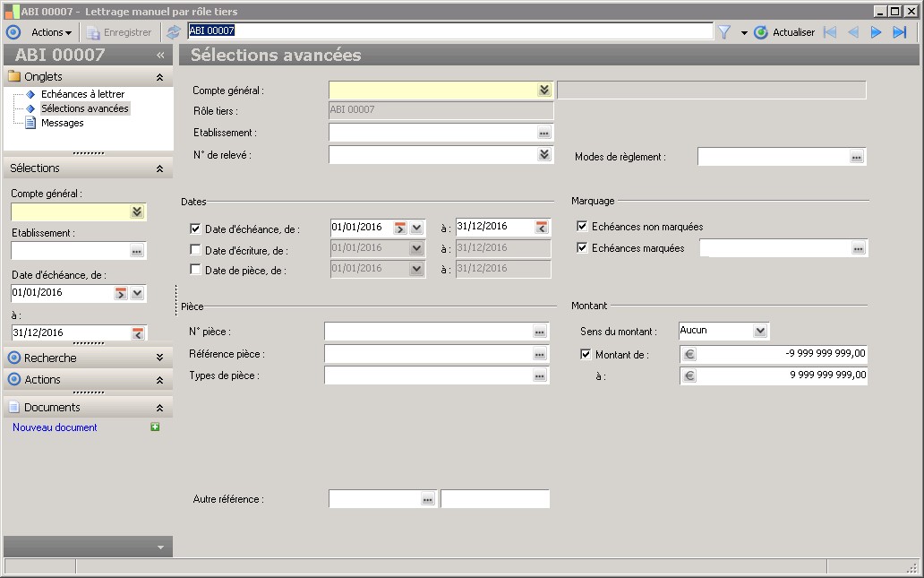Jump to the last record arrow
This screenshot has height=578, width=924.
(900, 32)
